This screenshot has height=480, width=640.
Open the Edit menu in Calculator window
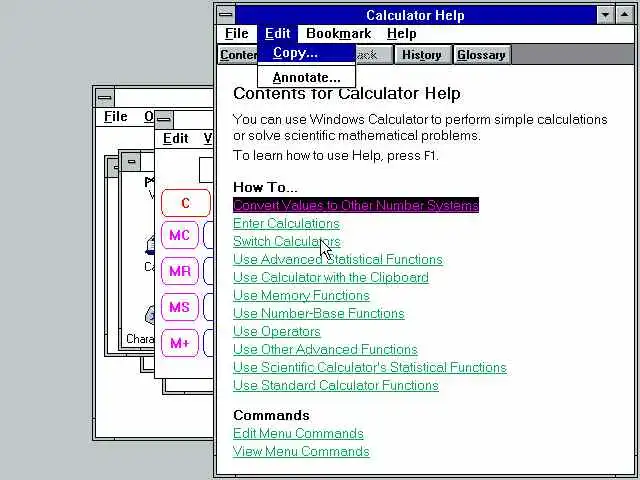(176, 139)
